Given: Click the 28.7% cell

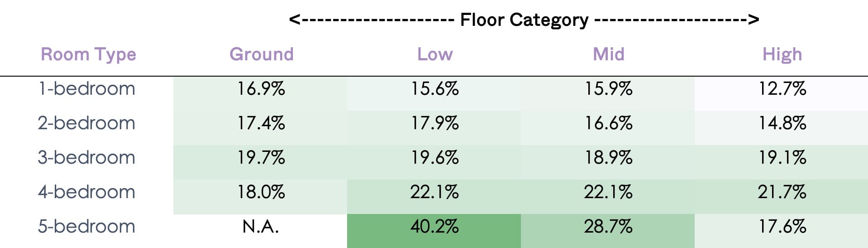Looking at the screenshot, I should [x=608, y=226].
